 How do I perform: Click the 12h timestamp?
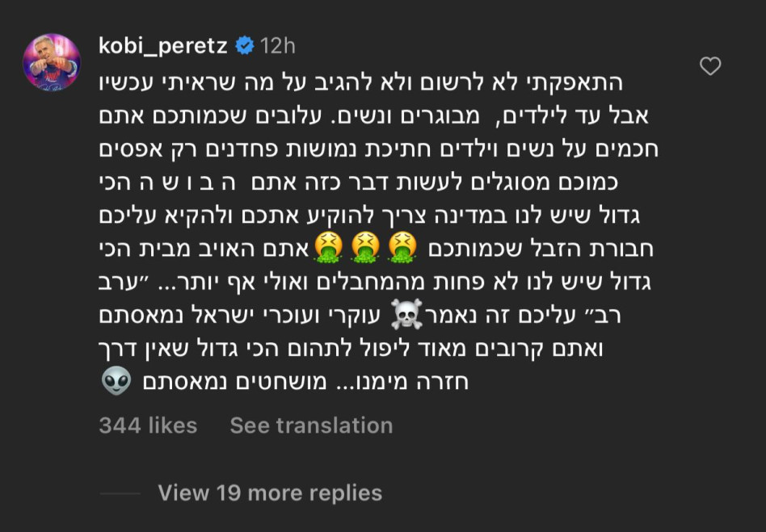(280, 45)
